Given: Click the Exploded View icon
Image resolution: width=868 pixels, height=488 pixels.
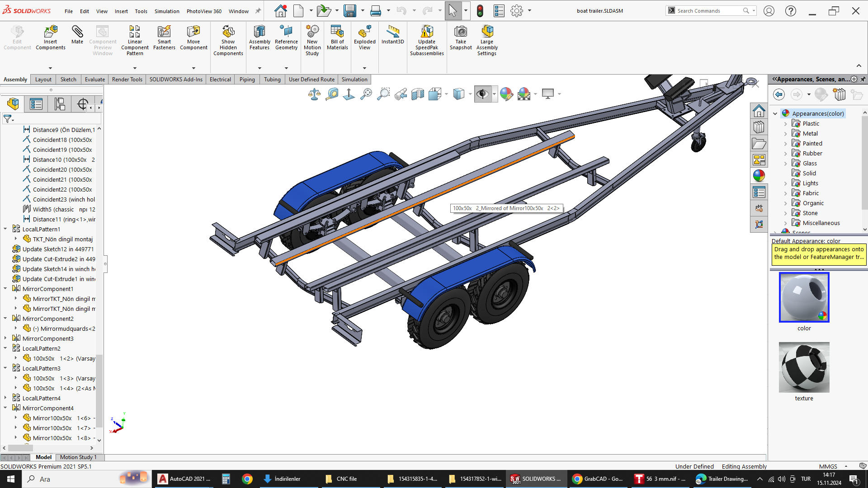Looking at the screenshot, I should pyautogui.click(x=364, y=32).
